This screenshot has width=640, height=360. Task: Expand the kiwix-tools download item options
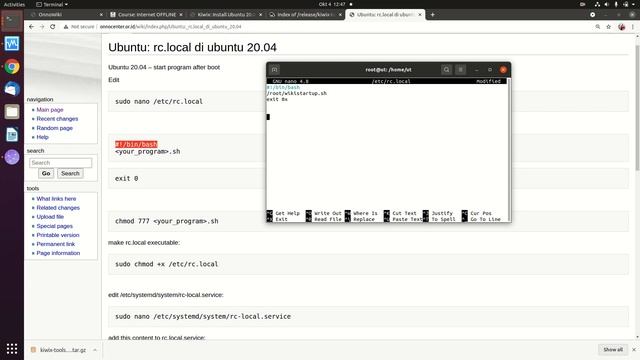tap(95, 350)
